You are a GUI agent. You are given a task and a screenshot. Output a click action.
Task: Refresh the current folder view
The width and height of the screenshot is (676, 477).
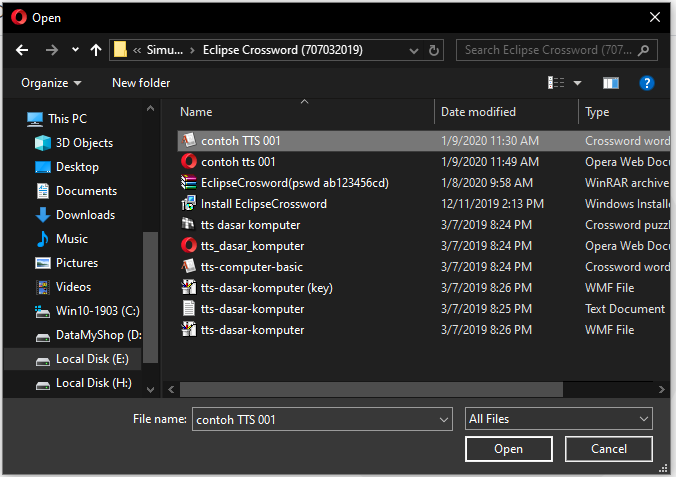(x=434, y=50)
